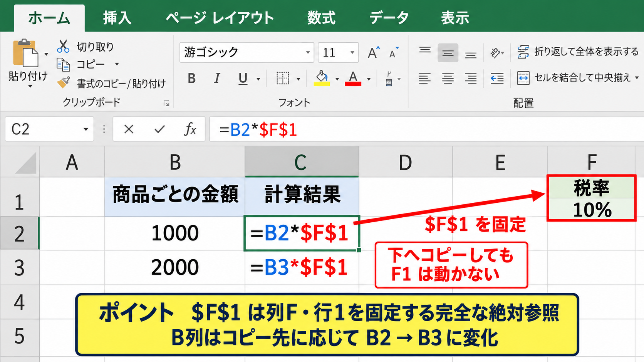
Task: Switch to the データ tab
Action: 389,18
